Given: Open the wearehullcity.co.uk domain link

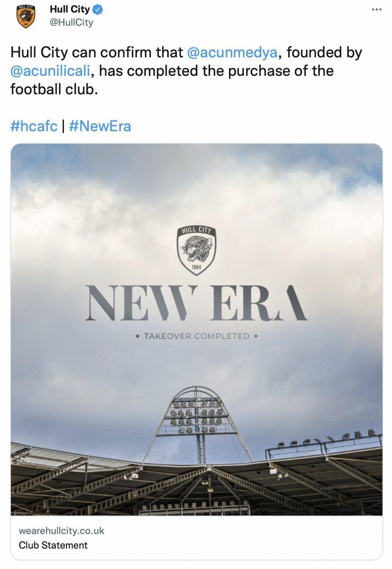Looking at the screenshot, I should coord(62,531).
